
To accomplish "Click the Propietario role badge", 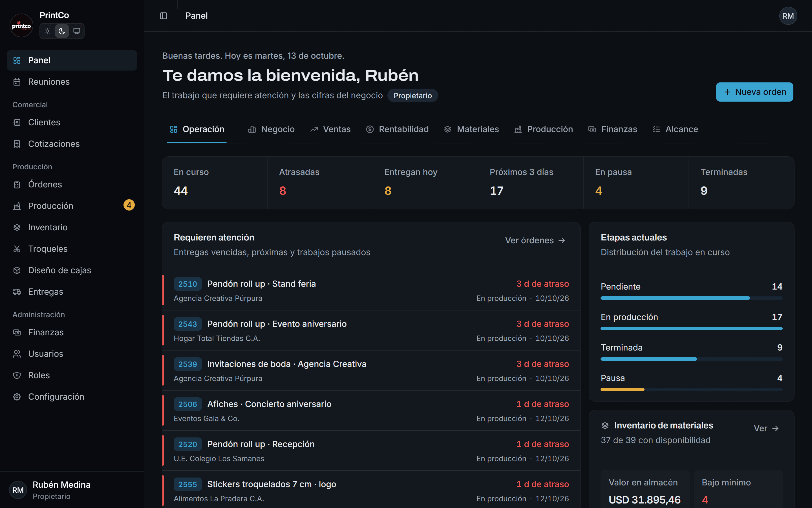I will coord(412,95).
